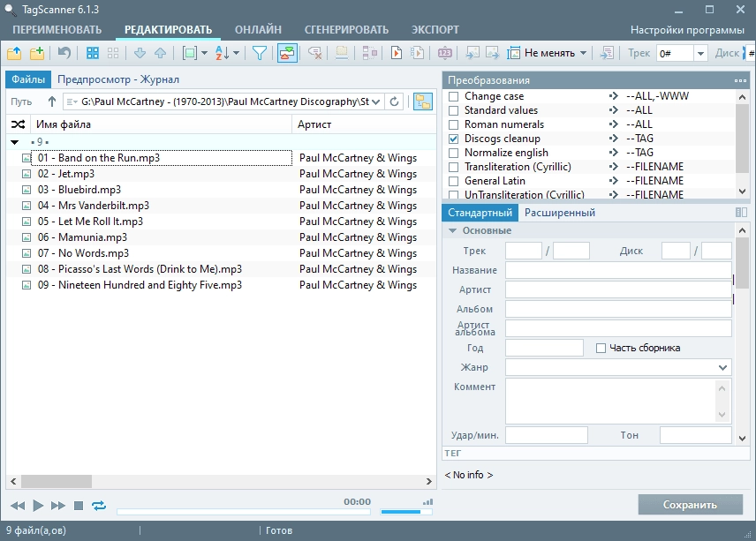Undo the last change via the toolbar

tap(64, 52)
